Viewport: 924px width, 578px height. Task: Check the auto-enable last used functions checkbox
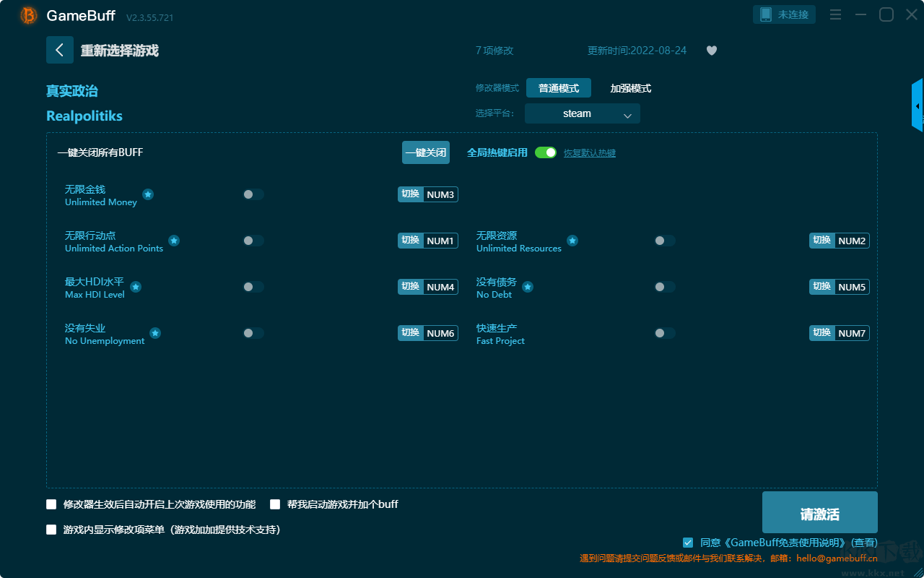pos(51,504)
